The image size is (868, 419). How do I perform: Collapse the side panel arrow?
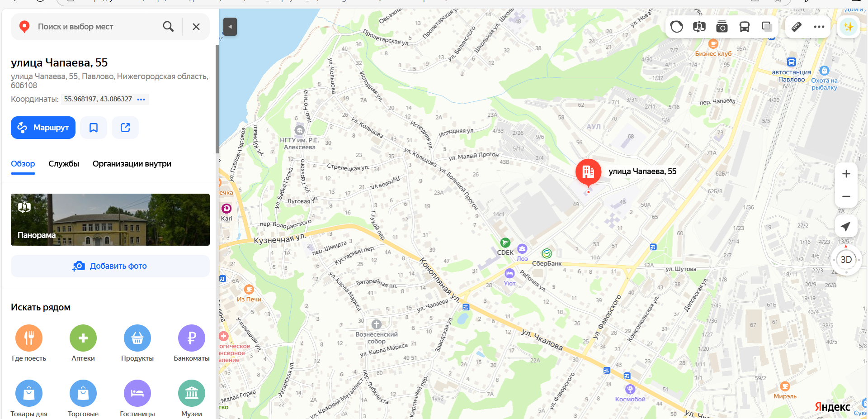coord(230,27)
